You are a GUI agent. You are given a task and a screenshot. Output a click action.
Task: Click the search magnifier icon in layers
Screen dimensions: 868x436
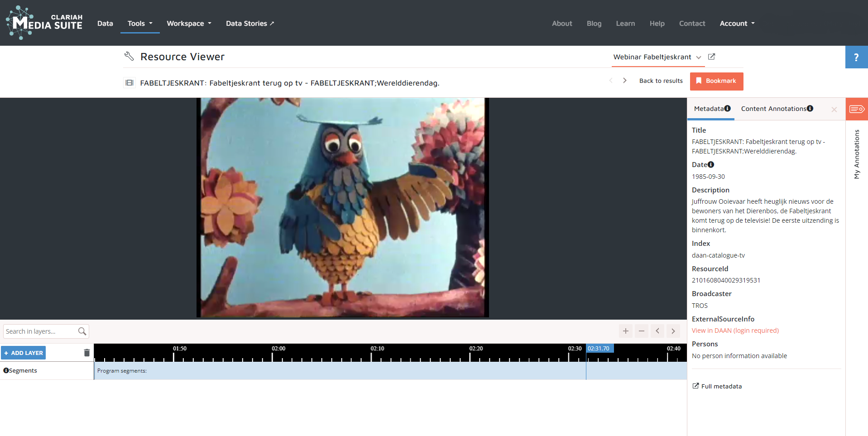[x=82, y=331]
